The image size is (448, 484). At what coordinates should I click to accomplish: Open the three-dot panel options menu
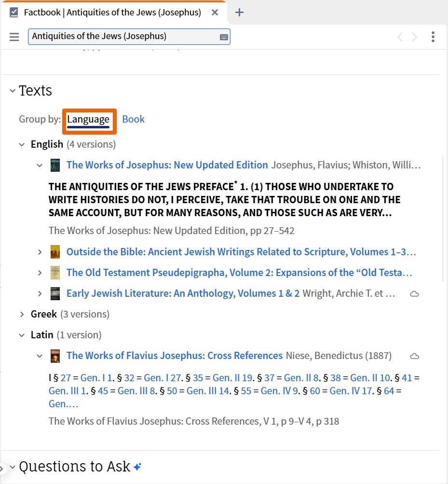click(433, 37)
